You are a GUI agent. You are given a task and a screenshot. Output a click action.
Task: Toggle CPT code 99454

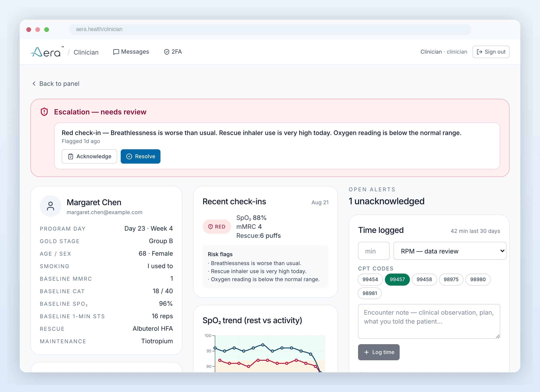click(370, 279)
